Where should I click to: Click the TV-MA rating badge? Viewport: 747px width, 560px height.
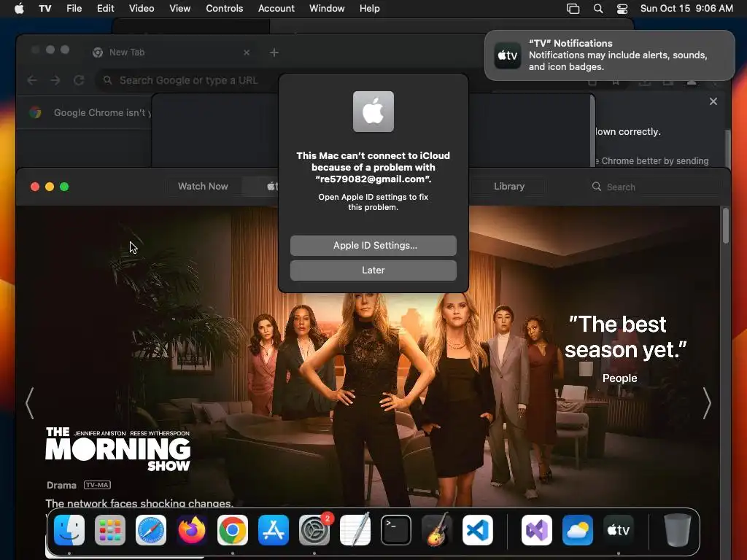97,485
